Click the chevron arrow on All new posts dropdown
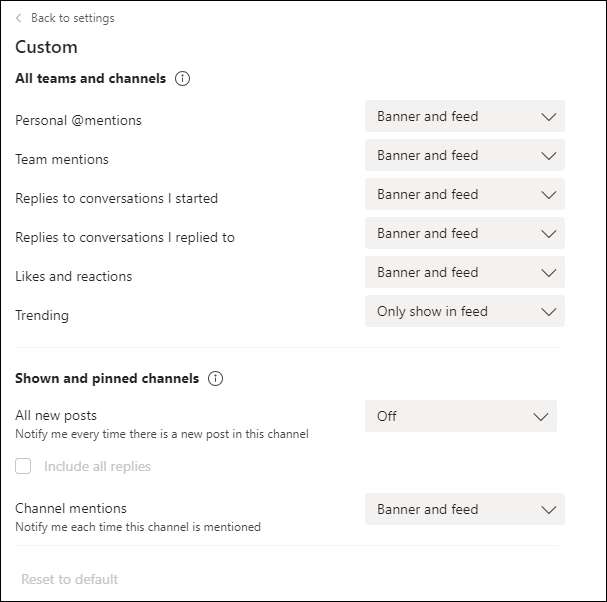 click(x=540, y=416)
